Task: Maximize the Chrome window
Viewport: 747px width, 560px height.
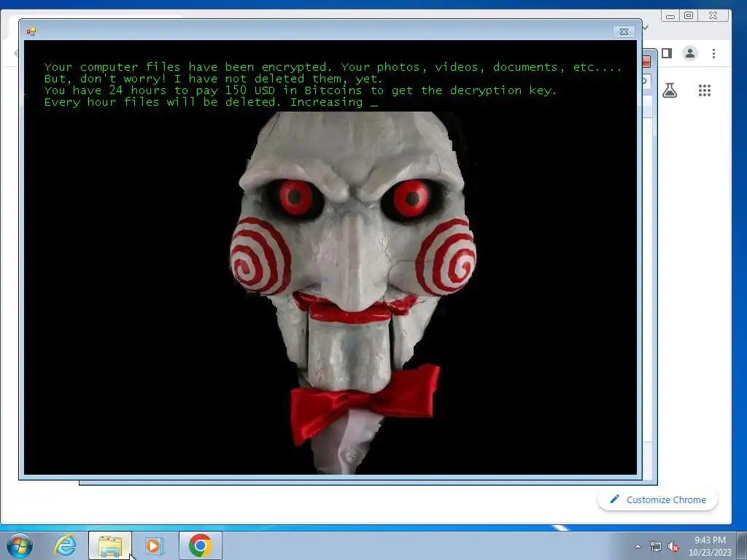Action: pos(689,16)
